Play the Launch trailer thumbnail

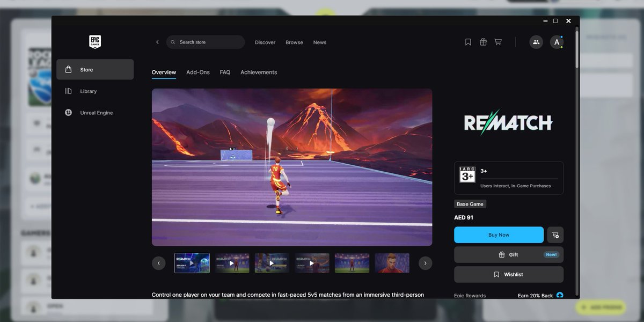[x=312, y=263]
